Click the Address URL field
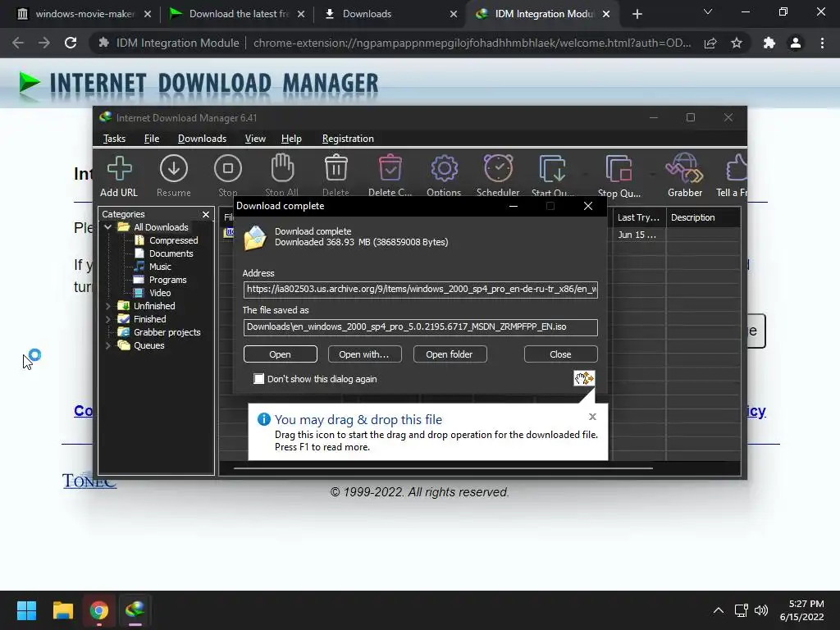 pos(421,290)
